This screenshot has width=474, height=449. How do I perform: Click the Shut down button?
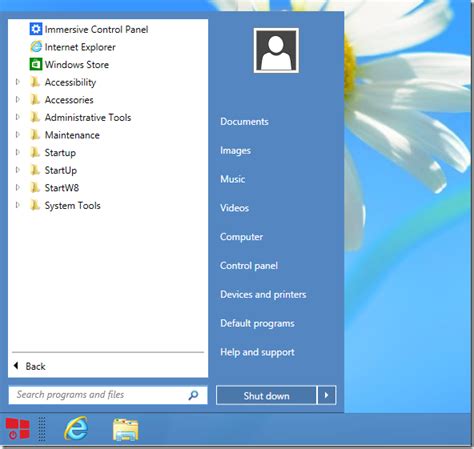266,395
